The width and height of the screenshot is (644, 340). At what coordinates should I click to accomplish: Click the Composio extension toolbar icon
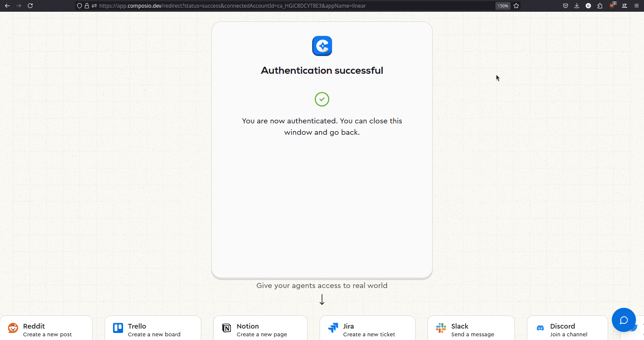pyautogui.click(x=588, y=6)
